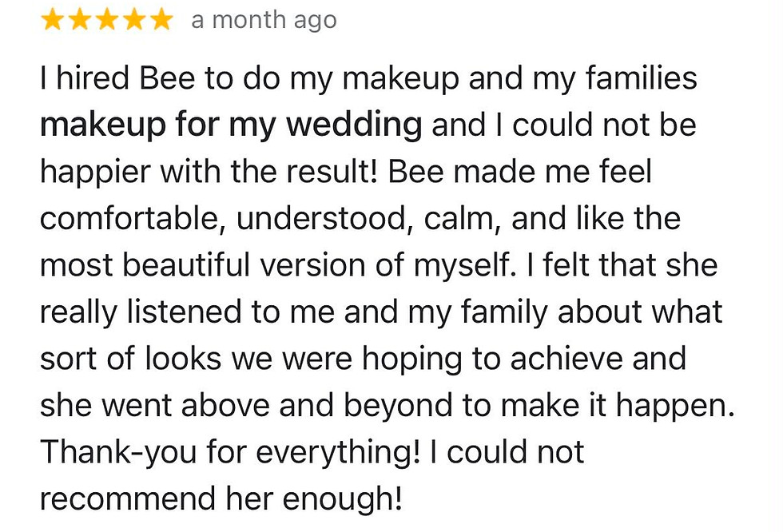Click the phrase 'most beautiful version'
783x532 pixels.
pos(203,265)
